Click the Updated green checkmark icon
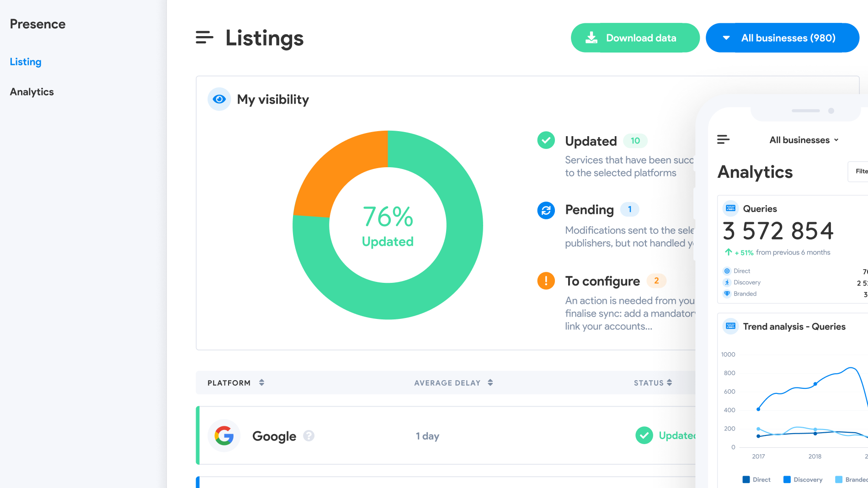868x488 pixels. point(546,140)
